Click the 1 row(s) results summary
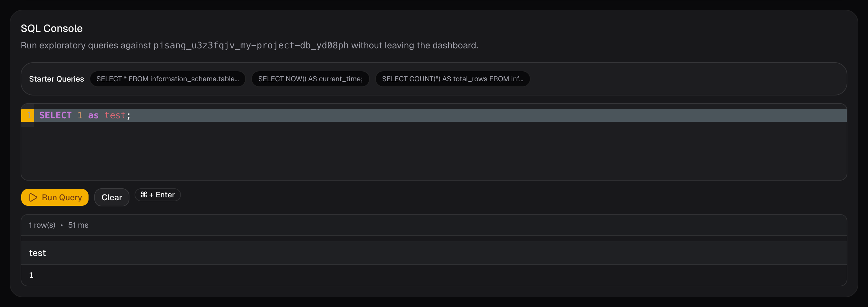 [42, 225]
